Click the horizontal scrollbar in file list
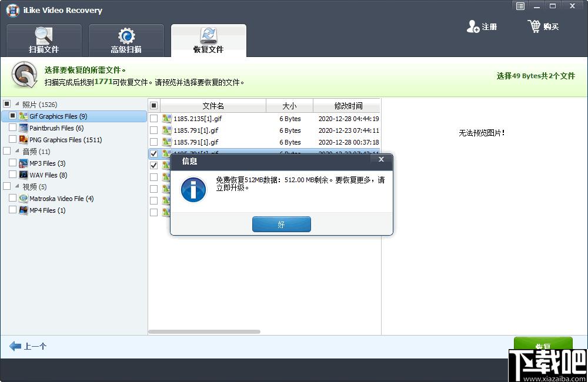Viewport: 588px width, 382px height. click(204, 331)
